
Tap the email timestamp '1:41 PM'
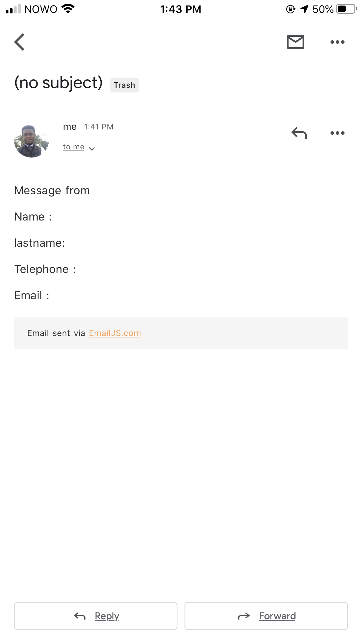(98, 127)
